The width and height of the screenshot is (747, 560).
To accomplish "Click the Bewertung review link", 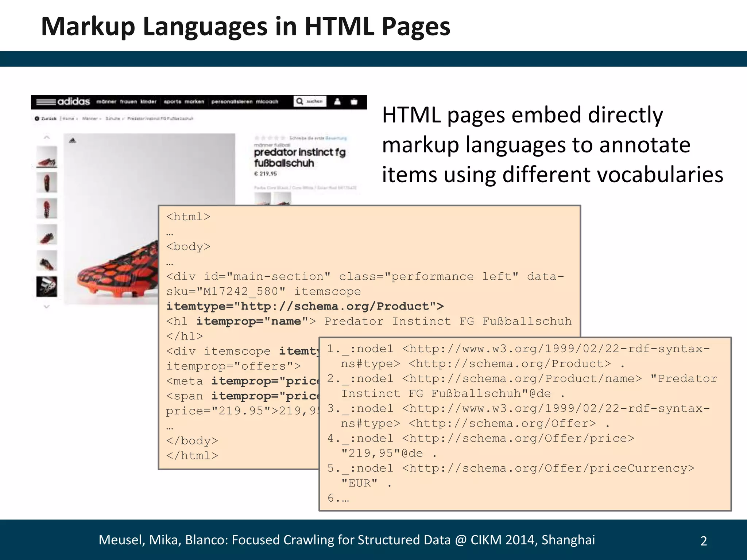I will (x=336, y=138).
